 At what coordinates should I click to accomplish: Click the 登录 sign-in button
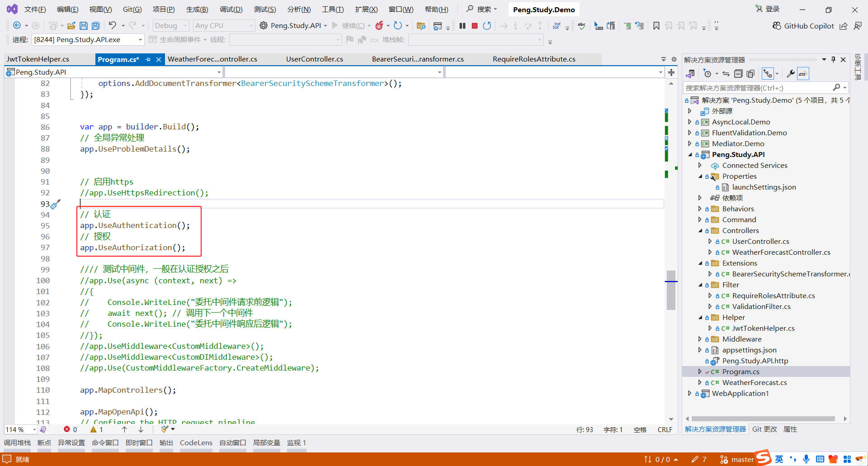click(767, 9)
